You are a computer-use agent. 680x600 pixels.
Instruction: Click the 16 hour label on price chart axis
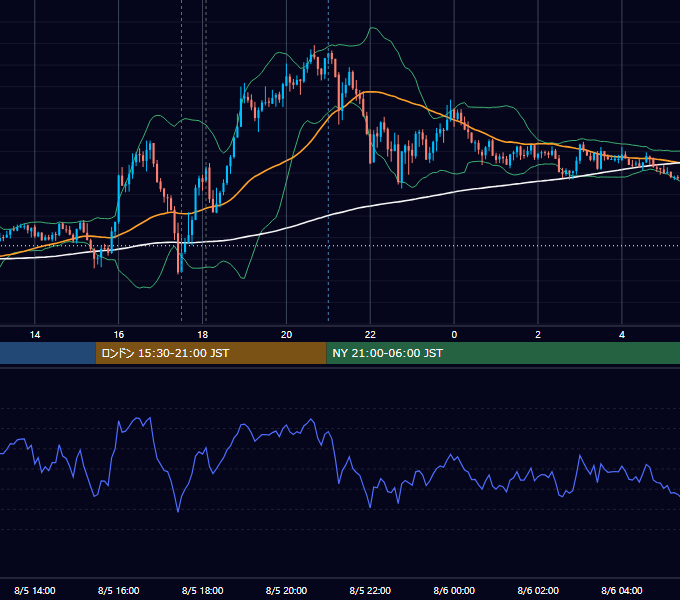click(x=118, y=335)
